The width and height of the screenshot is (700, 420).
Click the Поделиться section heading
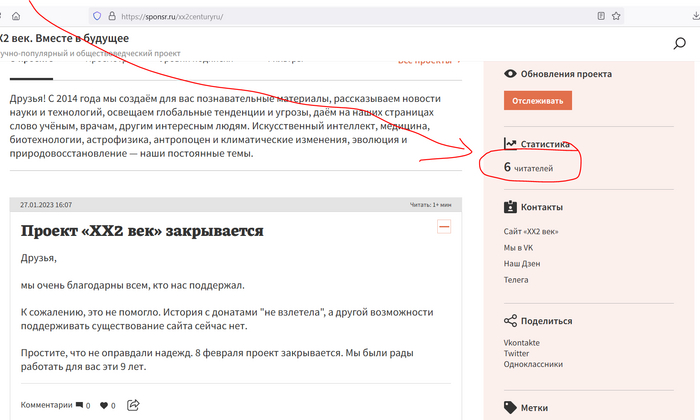(x=546, y=321)
